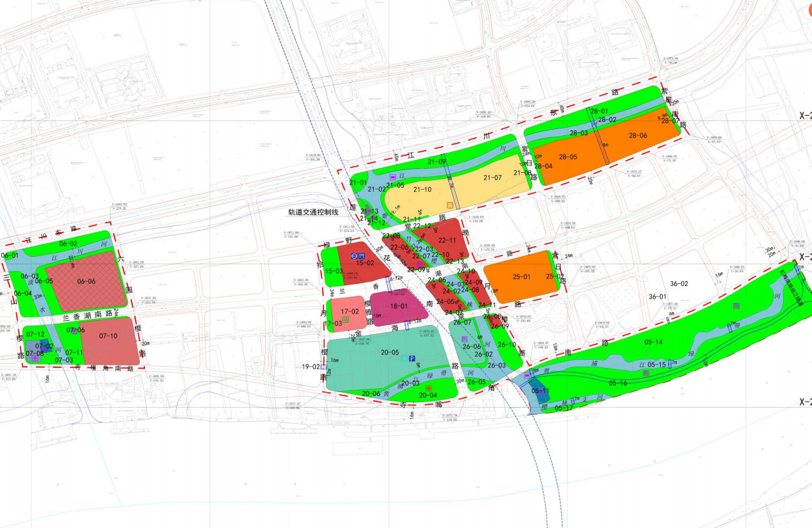
Task: Click the yellow facility icon below label 17-02
Action: point(346,319)
